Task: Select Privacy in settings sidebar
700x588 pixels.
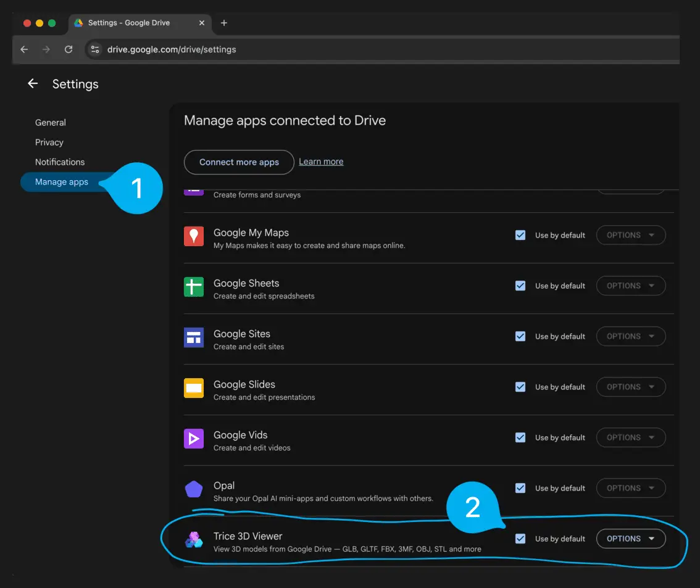Action: point(49,143)
